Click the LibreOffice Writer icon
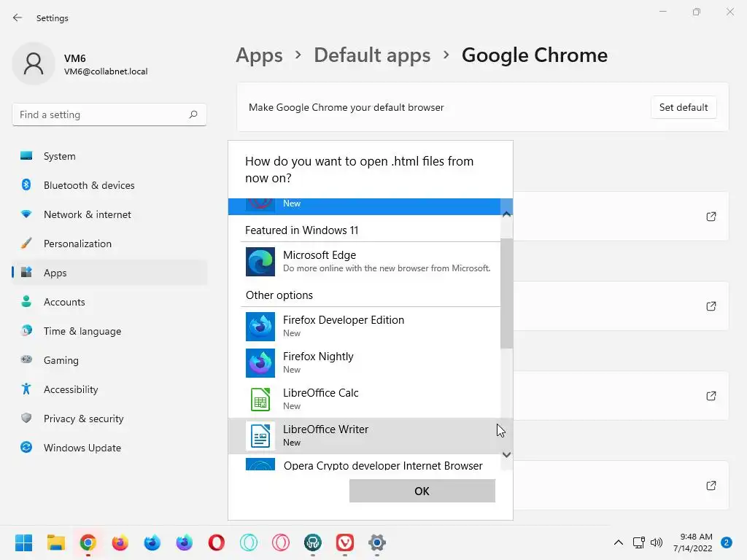The image size is (747, 560). click(x=260, y=436)
